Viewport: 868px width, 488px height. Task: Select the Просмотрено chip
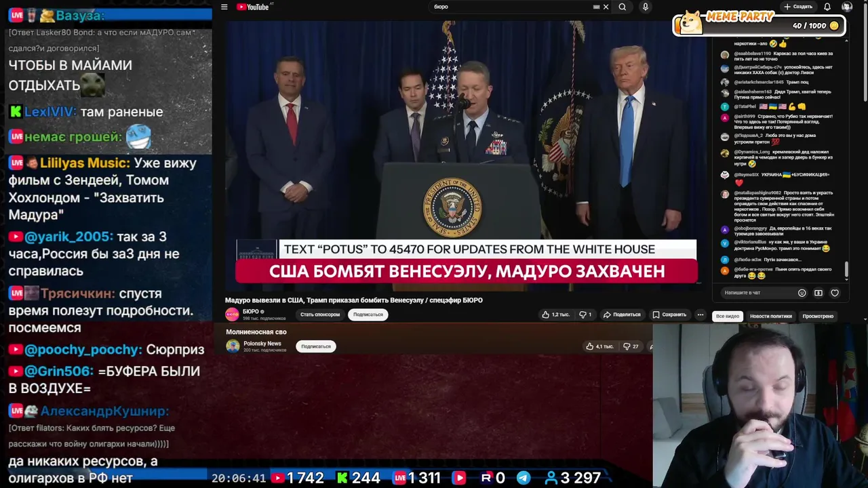pyautogui.click(x=818, y=317)
